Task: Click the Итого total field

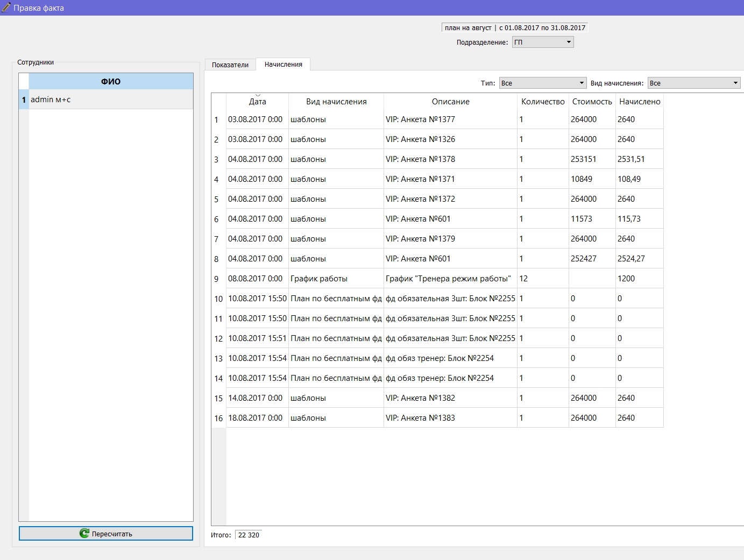Action: (249, 535)
